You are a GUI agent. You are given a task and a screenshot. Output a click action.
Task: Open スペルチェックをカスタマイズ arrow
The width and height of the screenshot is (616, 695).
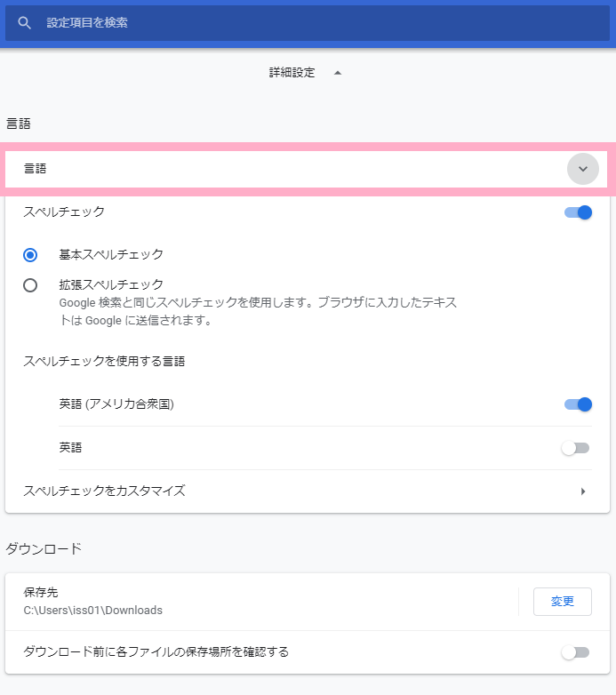click(583, 491)
